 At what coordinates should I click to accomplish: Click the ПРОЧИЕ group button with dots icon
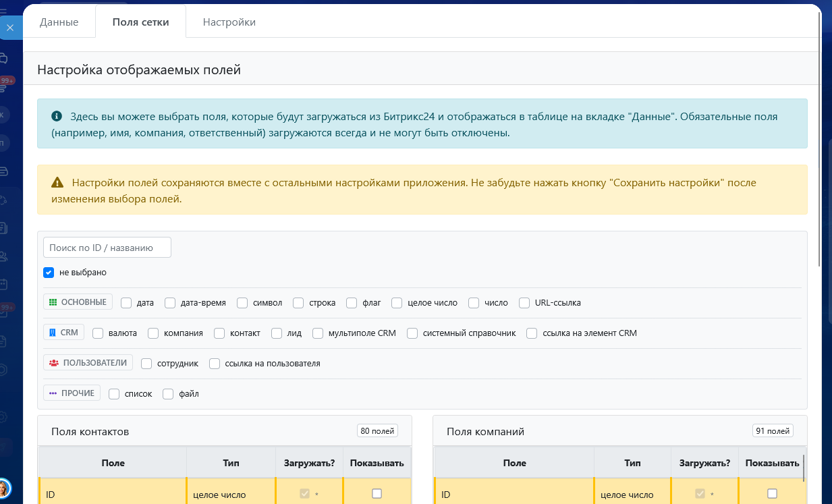(72, 393)
